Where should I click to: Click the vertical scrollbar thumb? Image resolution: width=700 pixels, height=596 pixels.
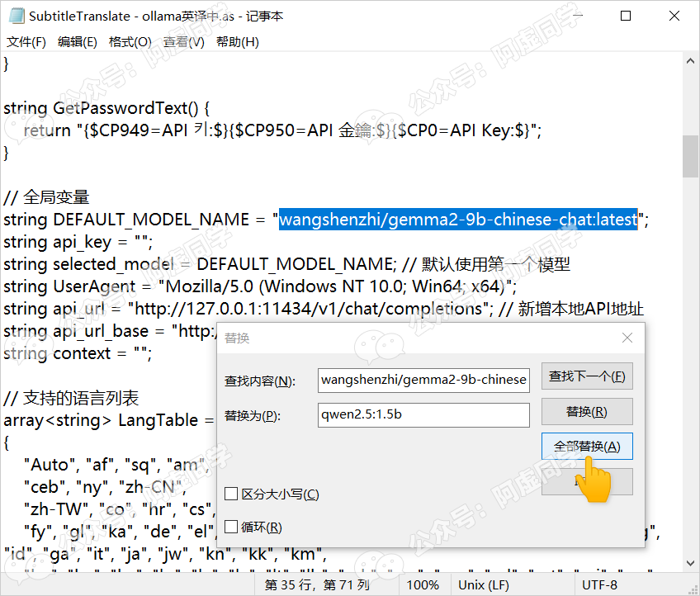coord(691,155)
